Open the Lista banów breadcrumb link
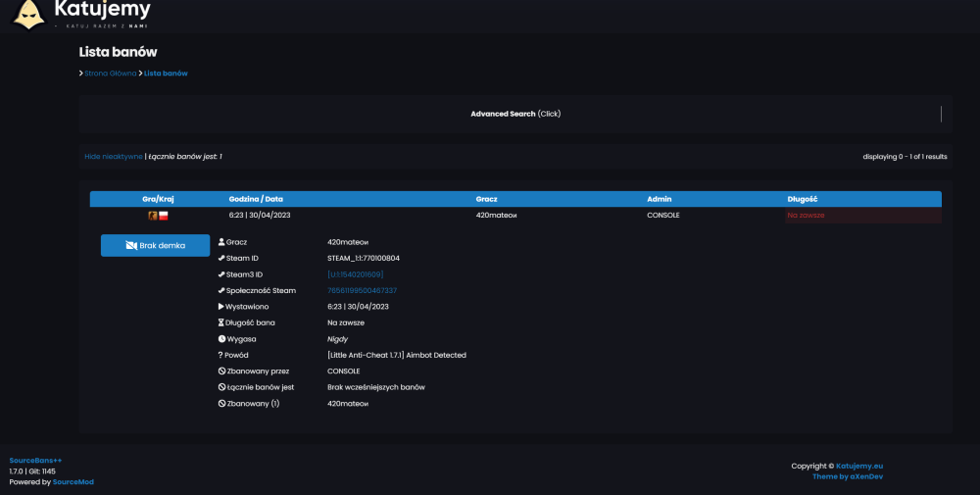The image size is (980, 495). click(166, 74)
